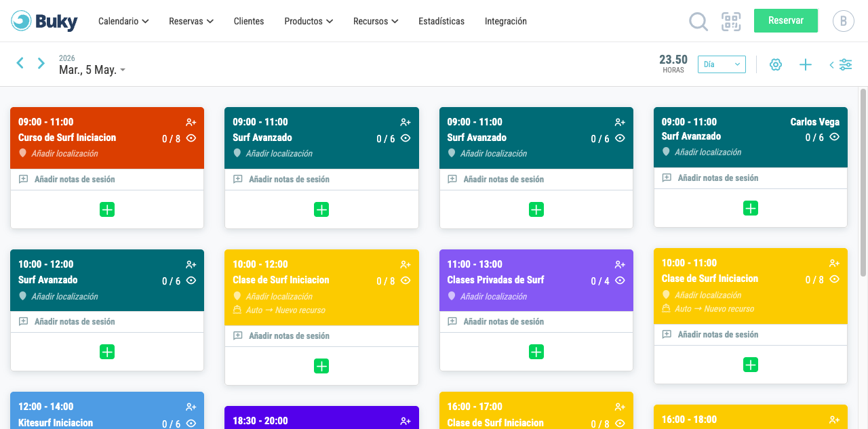The height and width of the screenshot is (429, 868).
Task: Click 0 / 4 capacity on Clases Privadas
Action: coord(600,281)
